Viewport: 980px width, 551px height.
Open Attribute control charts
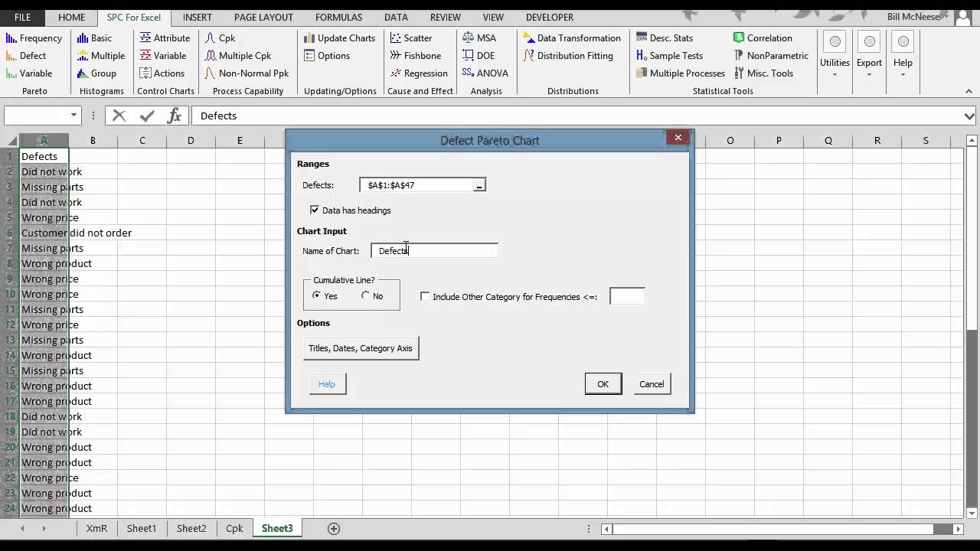pos(165,37)
